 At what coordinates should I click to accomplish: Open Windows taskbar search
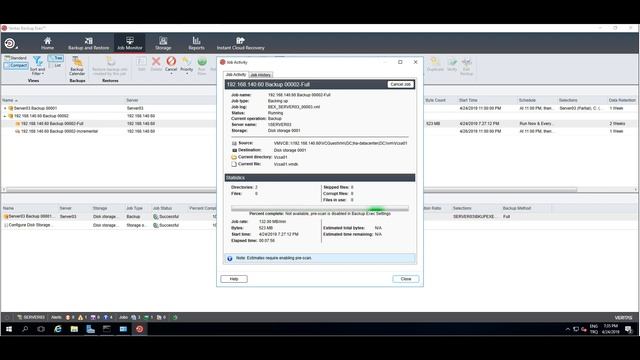(25, 329)
